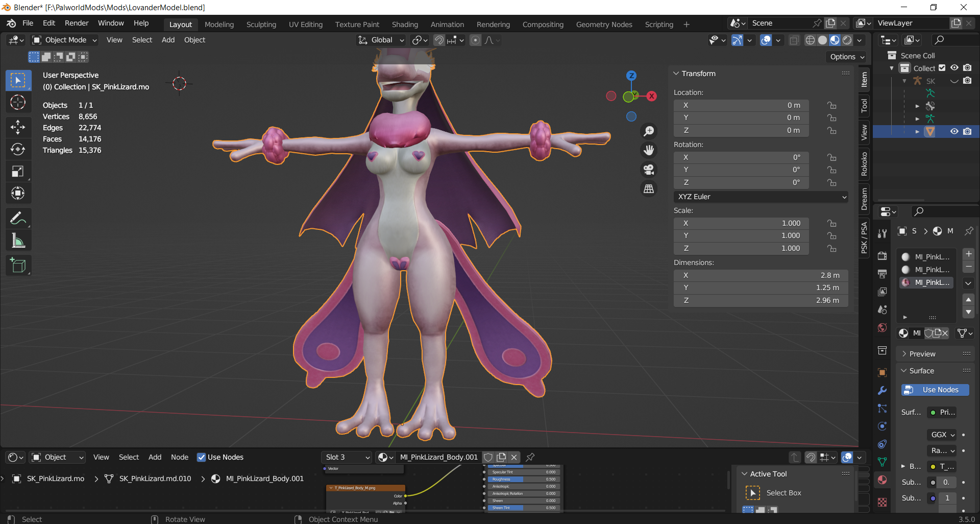Viewport: 980px width, 524px height.
Task: Switch perspective/orthographic with grid icon
Action: click(x=649, y=188)
